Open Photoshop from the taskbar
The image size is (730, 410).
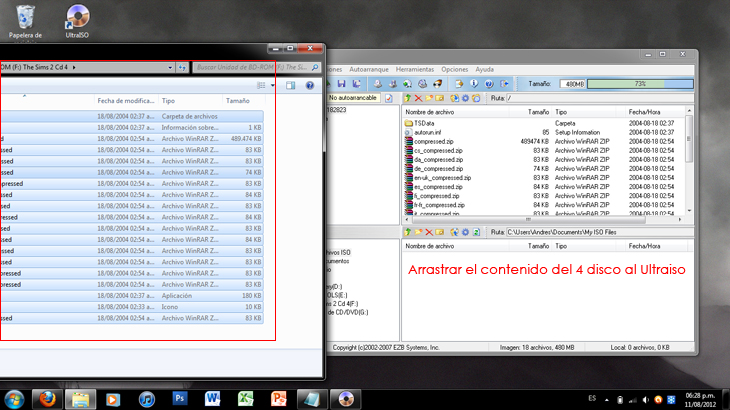tap(180, 399)
